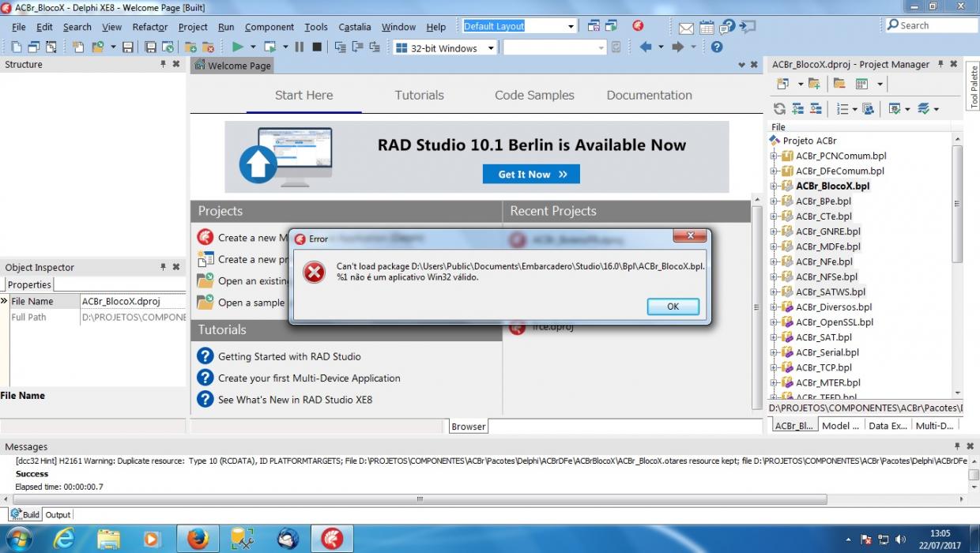Click the Thunderbird icon in the taskbar
This screenshot has width=980, height=553.
tap(288, 539)
